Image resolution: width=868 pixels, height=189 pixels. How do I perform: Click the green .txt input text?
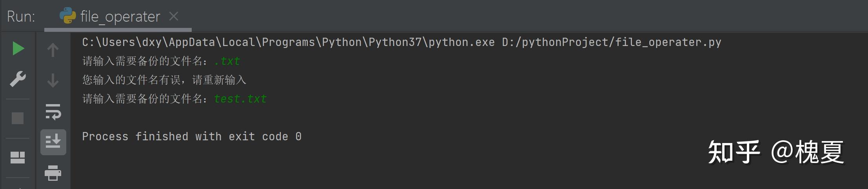227,61
